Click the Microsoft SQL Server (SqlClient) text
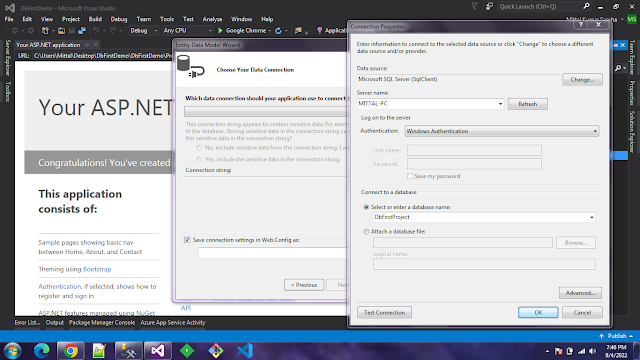 click(x=398, y=79)
